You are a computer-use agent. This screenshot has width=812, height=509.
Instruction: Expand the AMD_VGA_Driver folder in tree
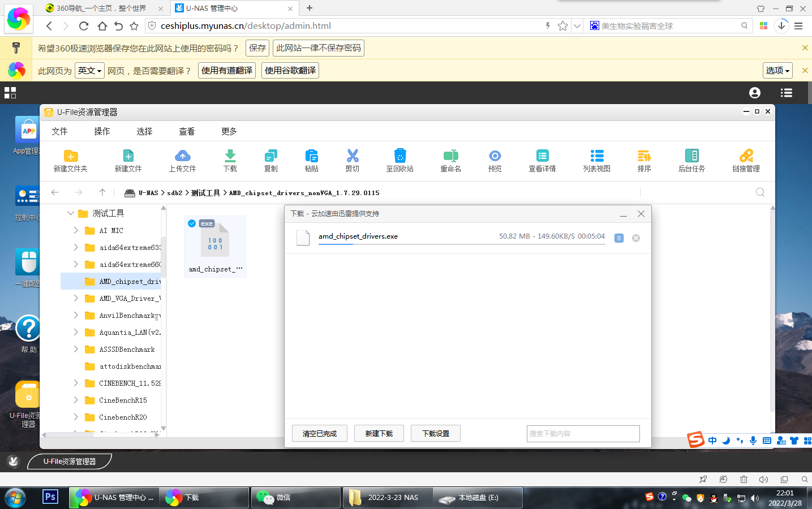[x=75, y=298]
